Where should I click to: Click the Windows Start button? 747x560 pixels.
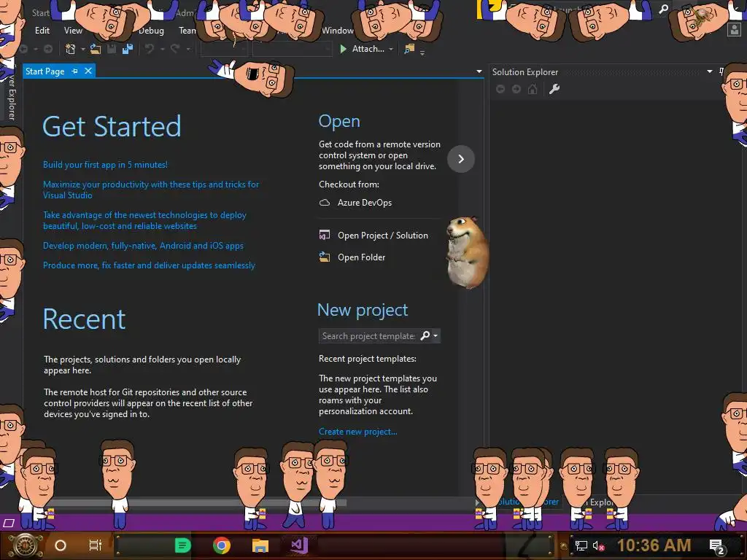pyautogui.click(x=26, y=545)
